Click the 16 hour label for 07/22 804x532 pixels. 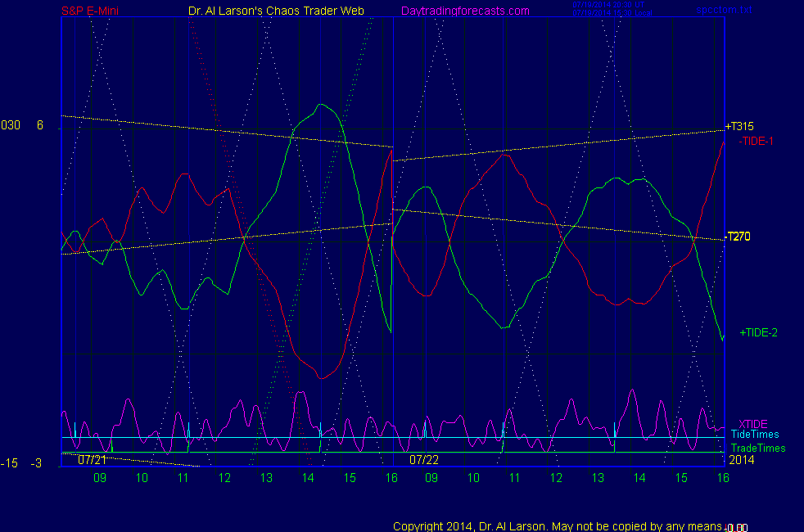click(723, 478)
